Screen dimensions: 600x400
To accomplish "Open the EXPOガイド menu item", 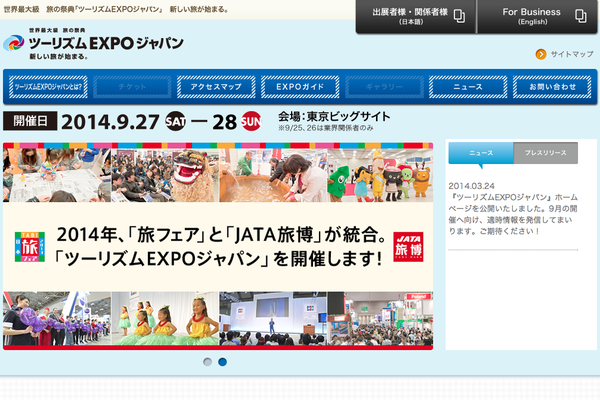I will coord(300,87).
